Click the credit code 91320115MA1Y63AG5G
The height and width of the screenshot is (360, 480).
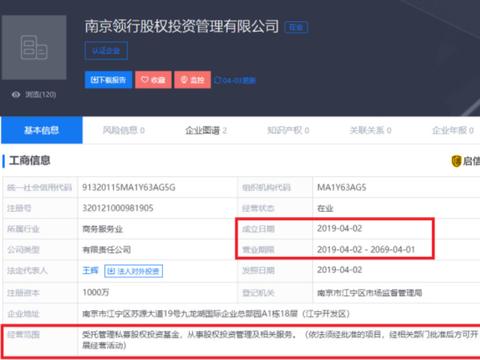129,187
